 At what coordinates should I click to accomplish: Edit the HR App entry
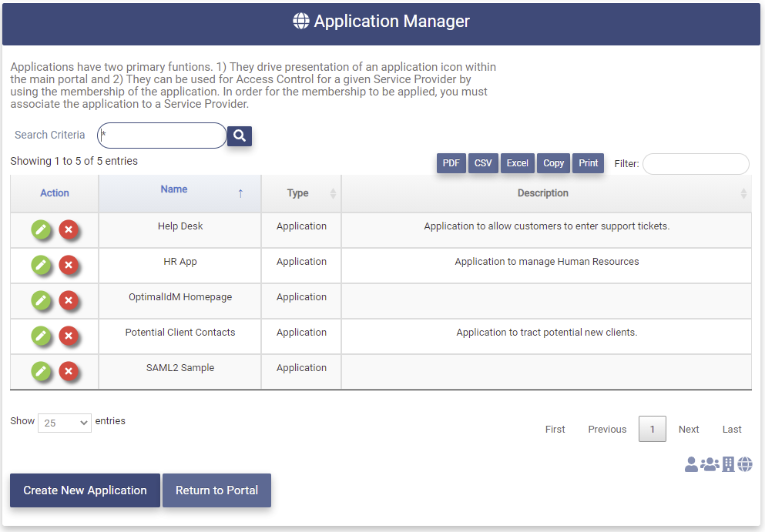[x=41, y=265]
